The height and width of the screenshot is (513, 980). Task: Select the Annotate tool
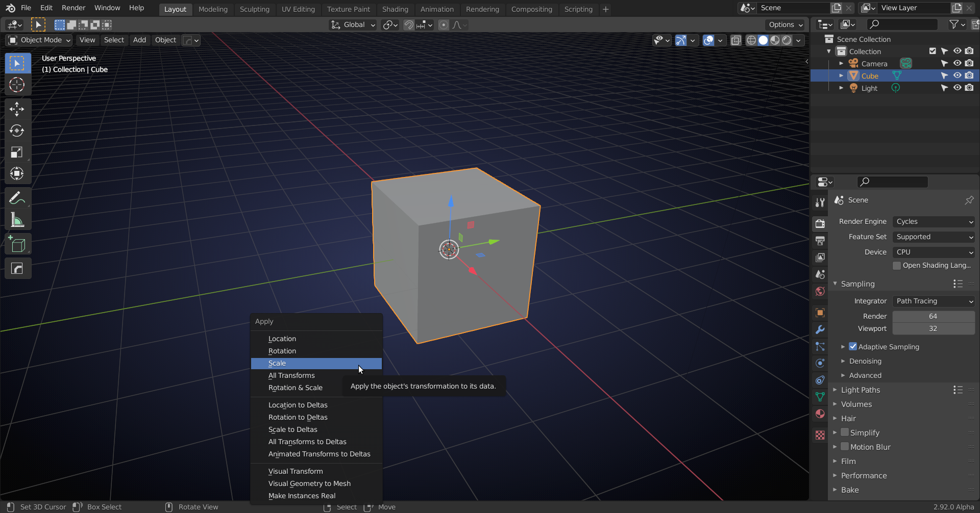coord(17,197)
